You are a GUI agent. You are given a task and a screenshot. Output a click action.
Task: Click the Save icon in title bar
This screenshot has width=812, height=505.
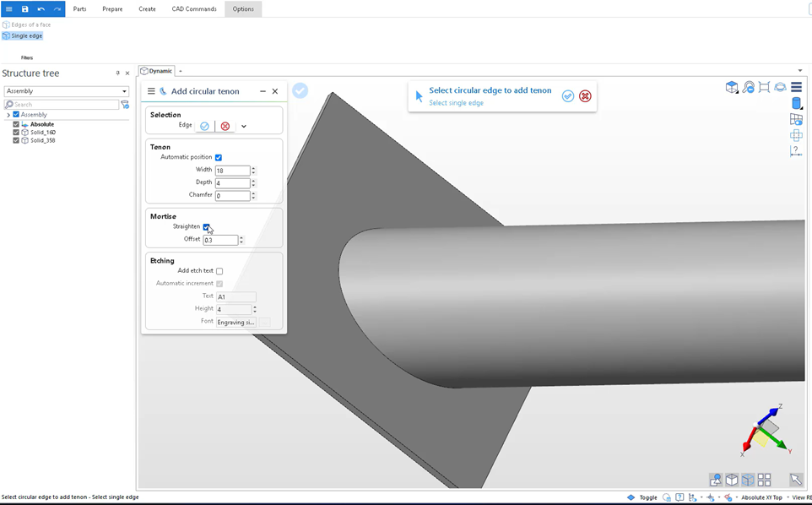click(24, 8)
